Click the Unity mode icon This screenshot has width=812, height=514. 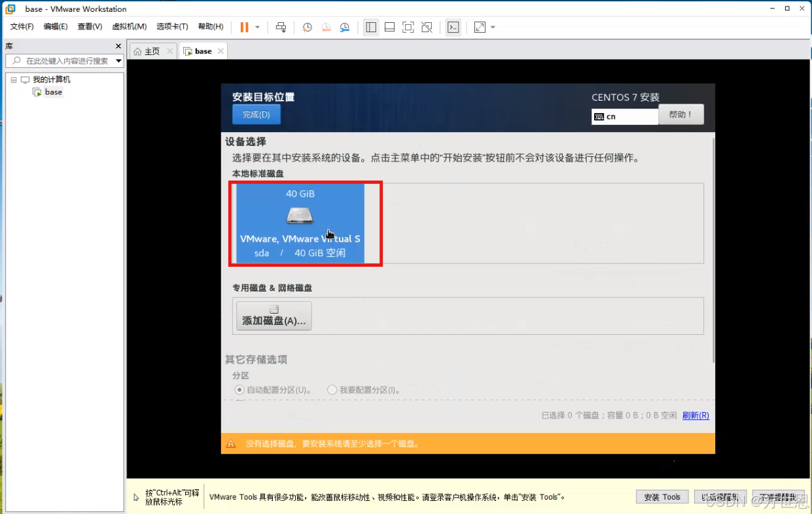427,27
